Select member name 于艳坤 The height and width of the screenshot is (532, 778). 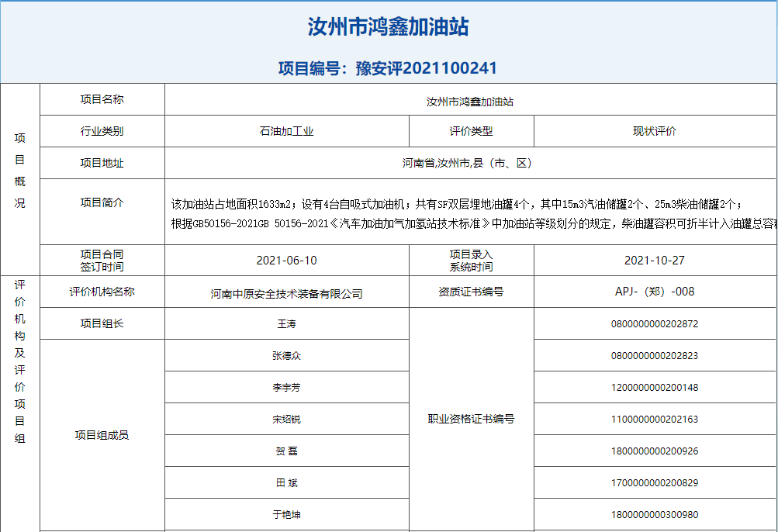tap(287, 515)
